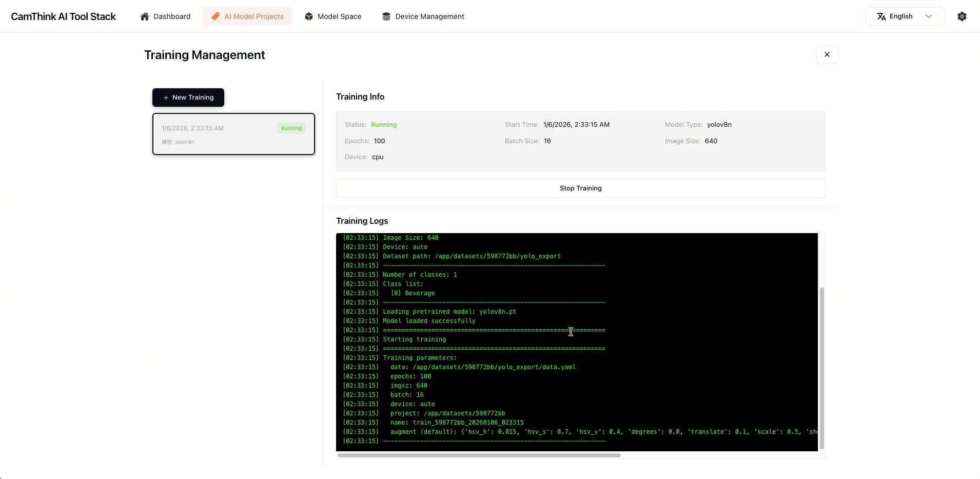
Task: Click the translate icon beside English
Action: pyautogui.click(x=881, y=16)
